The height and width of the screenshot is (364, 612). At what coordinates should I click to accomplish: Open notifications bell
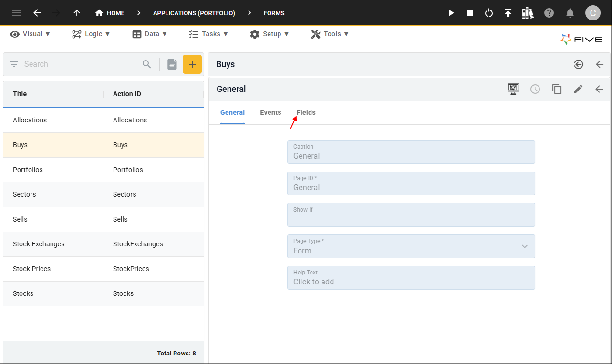click(570, 13)
